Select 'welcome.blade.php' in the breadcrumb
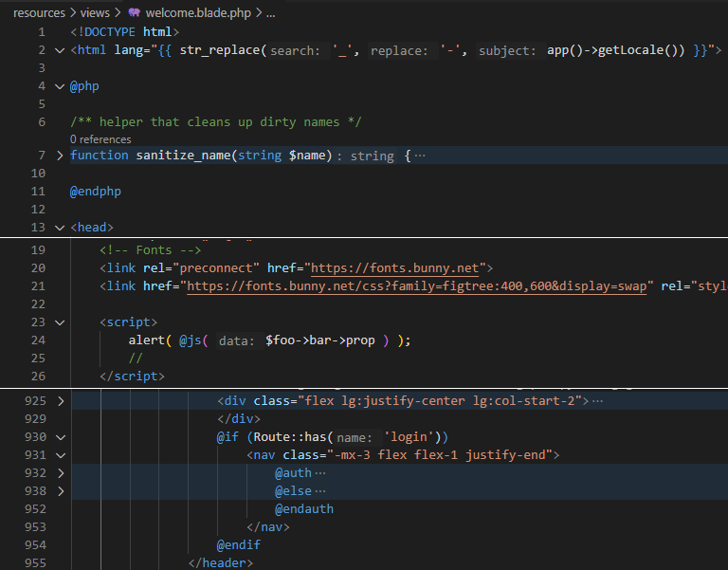This screenshot has width=728, height=570. [x=198, y=13]
